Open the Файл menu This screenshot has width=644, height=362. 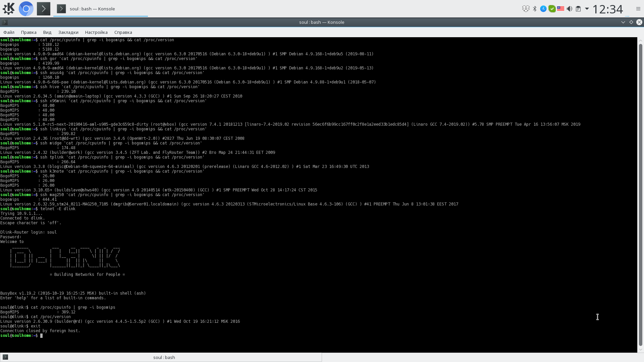click(x=9, y=32)
